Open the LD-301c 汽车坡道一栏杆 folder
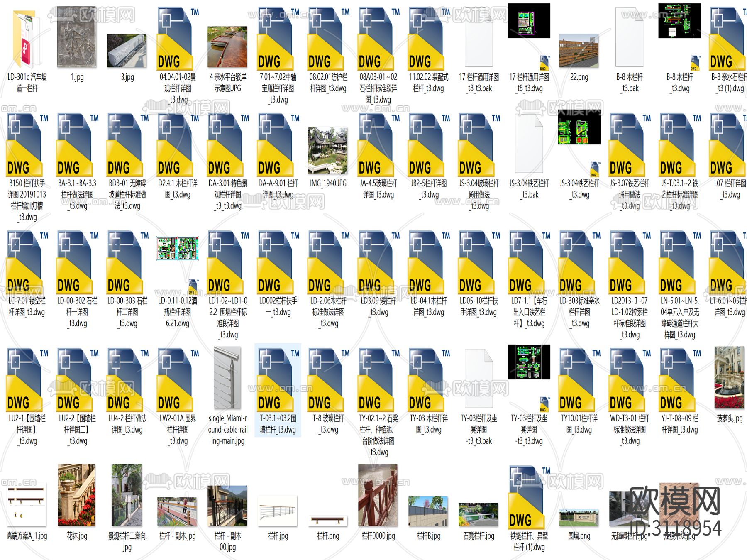The image size is (747, 560). [x=27, y=39]
